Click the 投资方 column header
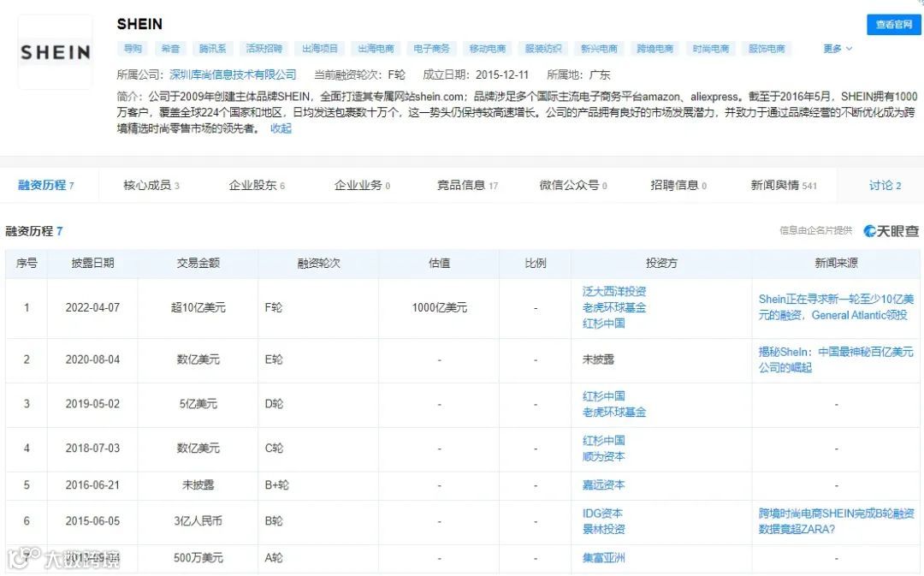Screen dimensions: 924x576 pos(661,264)
